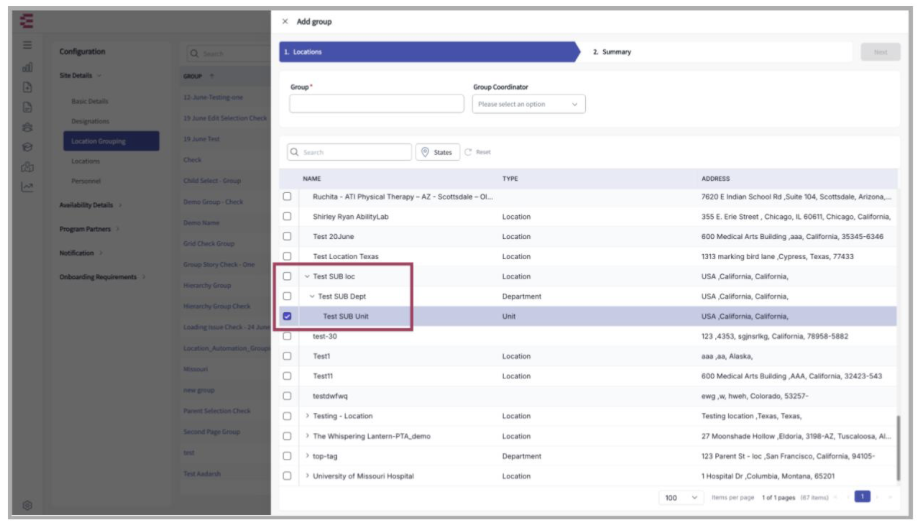Click the hamburger menu icon in sidebar
This screenshot has height=526, width=918.
pos(28,45)
